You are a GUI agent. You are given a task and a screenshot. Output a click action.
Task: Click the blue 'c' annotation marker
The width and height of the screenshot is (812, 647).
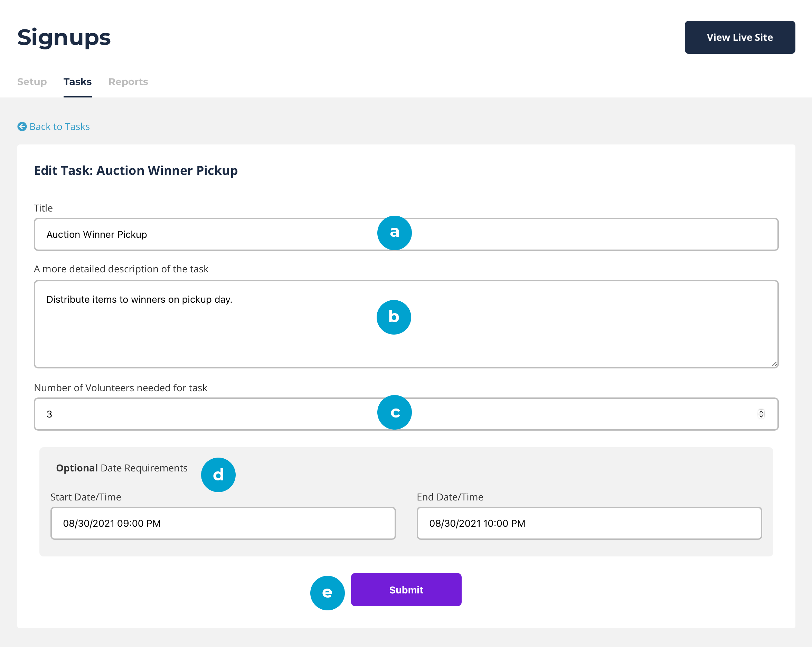394,412
